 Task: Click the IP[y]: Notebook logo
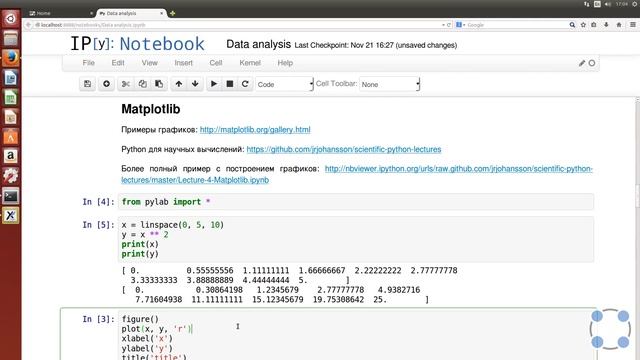[x=138, y=44]
